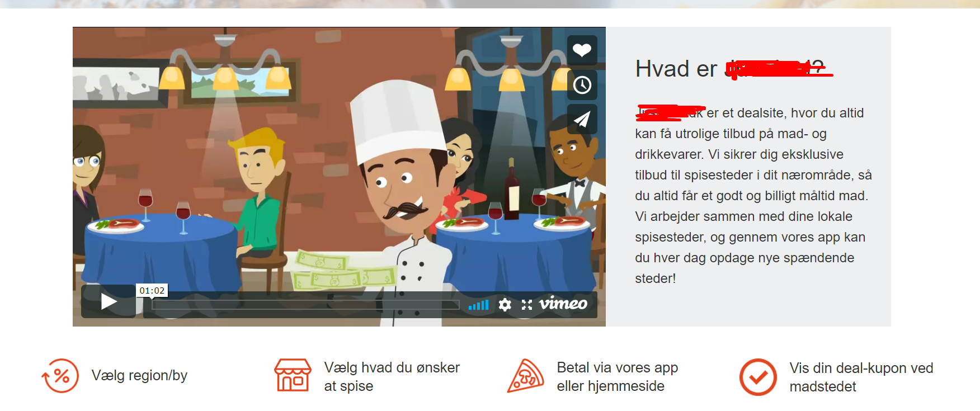Image resolution: width=980 pixels, height=411 pixels.
Task: Open Vimeo logo link
Action: point(563,304)
